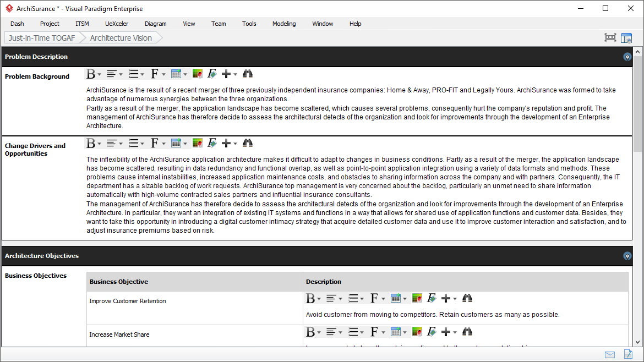Image resolution: width=644 pixels, height=362 pixels.
Task: Click fit-width icon left of panel icon, top right
Action: click(x=610, y=38)
